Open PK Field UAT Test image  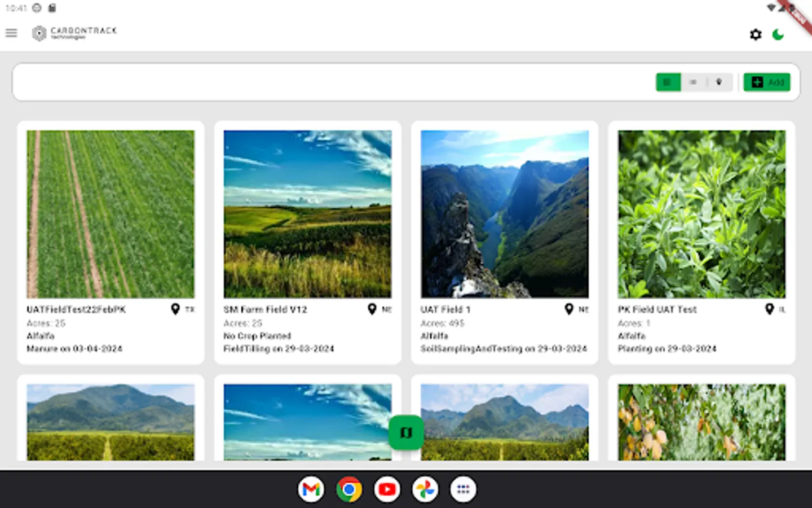[x=701, y=214]
